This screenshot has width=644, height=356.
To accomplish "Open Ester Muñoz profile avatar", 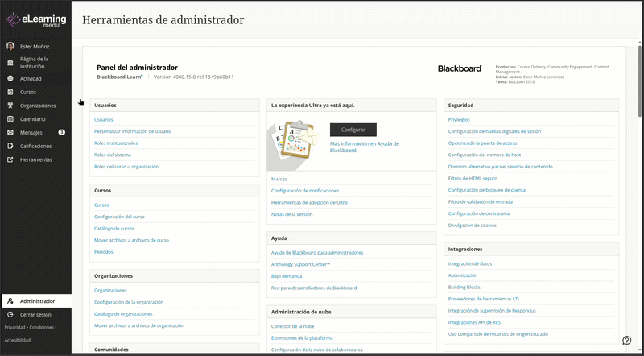I will click(x=10, y=47).
